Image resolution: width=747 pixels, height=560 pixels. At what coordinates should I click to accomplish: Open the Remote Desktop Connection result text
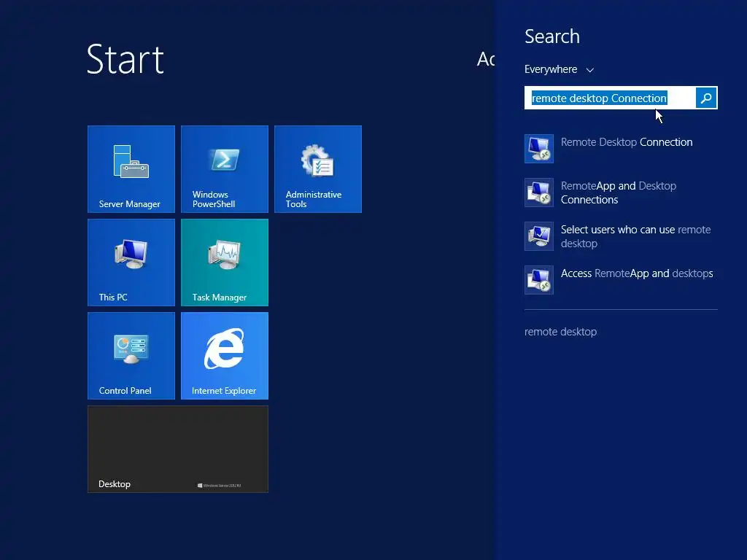[627, 142]
